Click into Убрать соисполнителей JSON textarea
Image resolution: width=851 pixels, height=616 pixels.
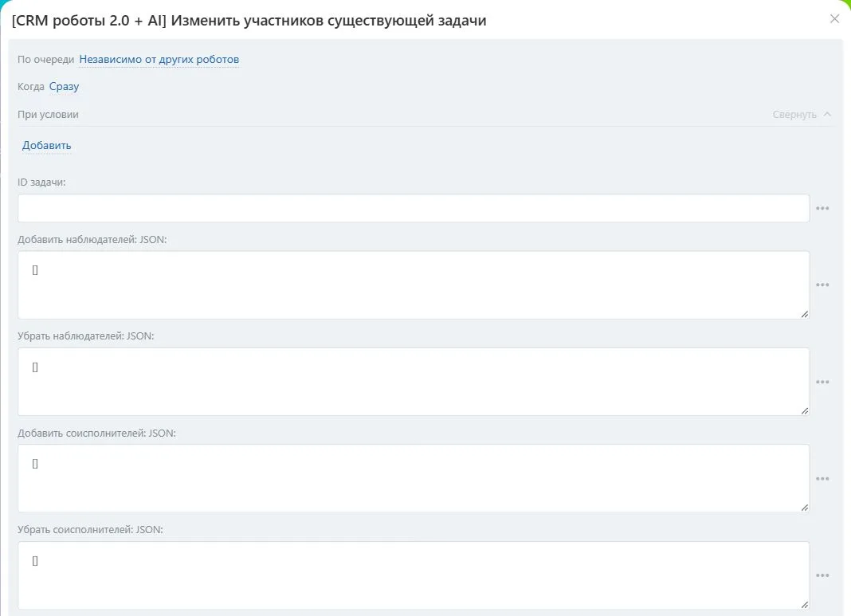click(x=414, y=575)
